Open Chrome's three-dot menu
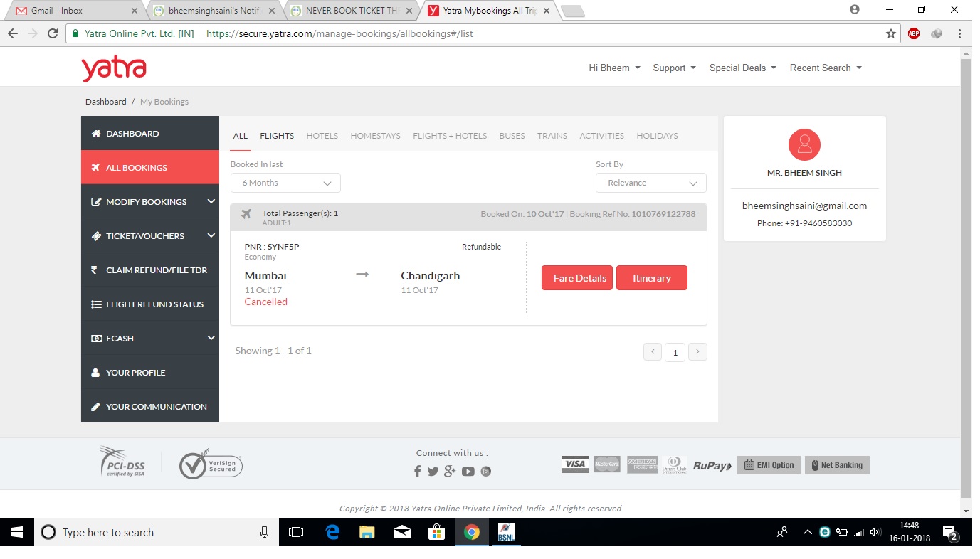980x559 pixels. [960, 33]
